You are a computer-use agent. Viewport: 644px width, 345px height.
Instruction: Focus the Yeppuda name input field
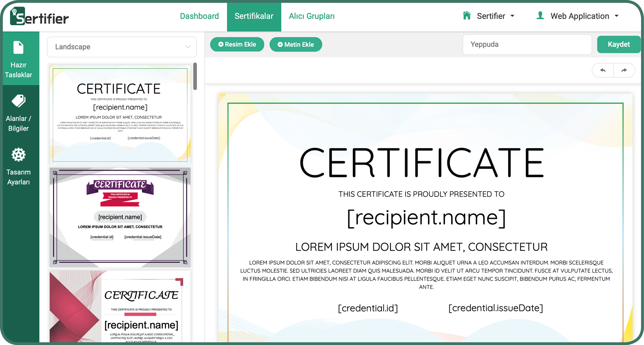(527, 44)
